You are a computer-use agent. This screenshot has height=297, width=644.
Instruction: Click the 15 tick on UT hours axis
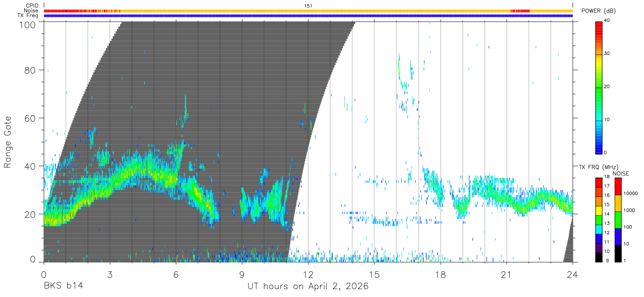(x=374, y=274)
